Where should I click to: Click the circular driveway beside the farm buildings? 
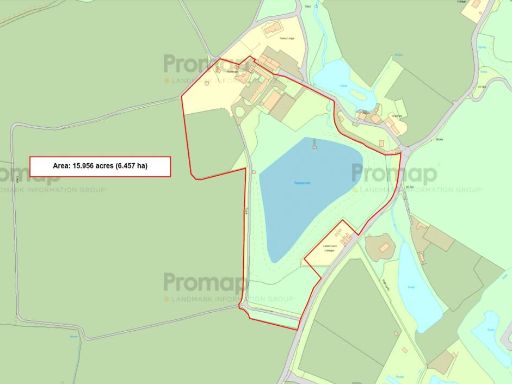(x=240, y=109)
